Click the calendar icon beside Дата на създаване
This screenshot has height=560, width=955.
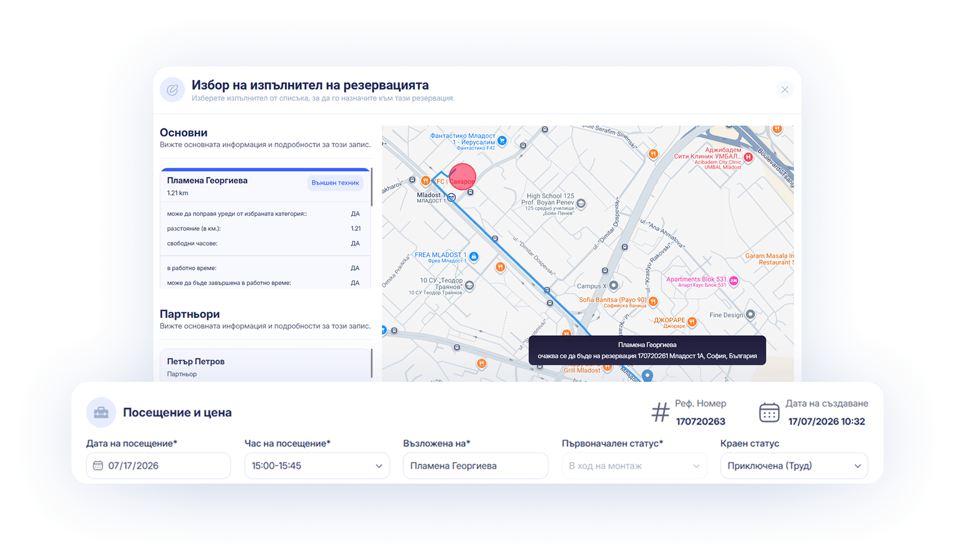[769, 412]
